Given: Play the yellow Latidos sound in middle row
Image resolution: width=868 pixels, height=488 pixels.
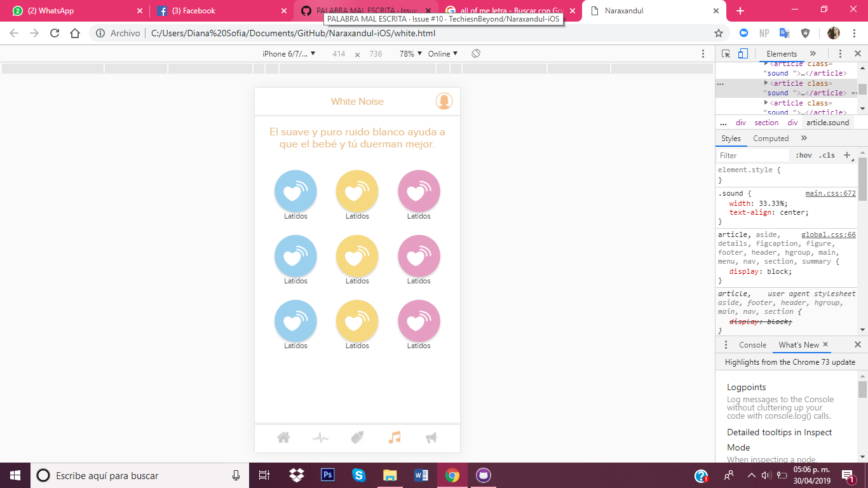Looking at the screenshot, I should coord(357,255).
